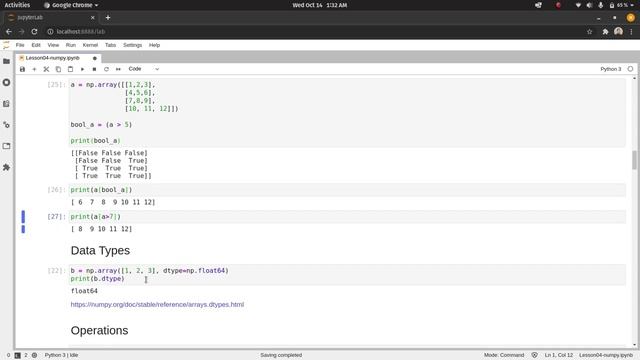This screenshot has height=360, width=640.
Task: Click Python 3 | Idle in status bar
Action: click(61, 355)
